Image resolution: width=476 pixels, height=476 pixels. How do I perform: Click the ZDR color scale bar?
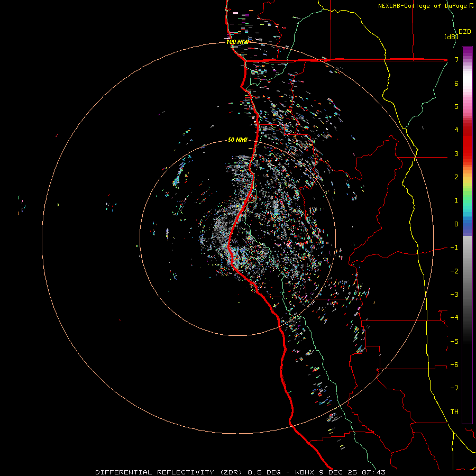(467, 235)
